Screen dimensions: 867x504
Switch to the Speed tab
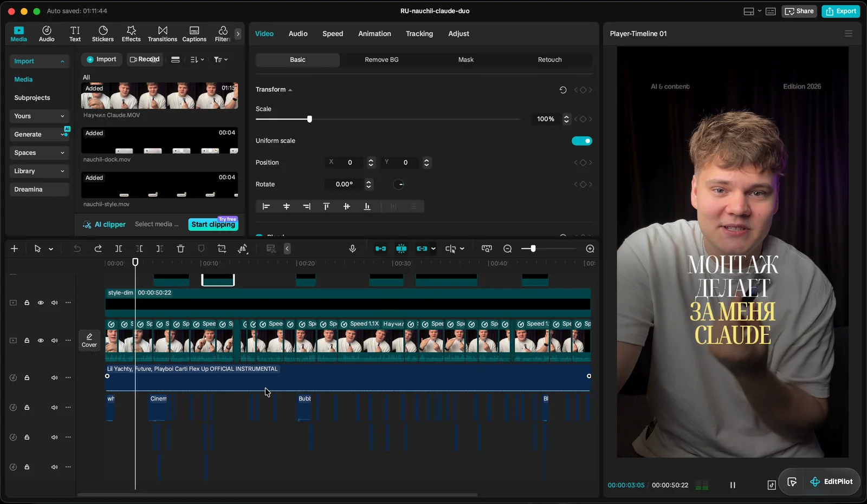[x=333, y=34]
